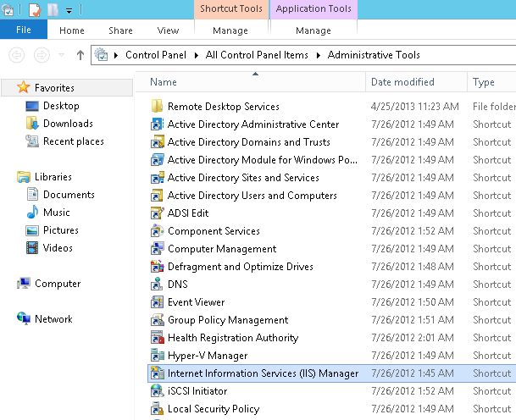The height and width of the screenshot is (420, 516).
Task: Click the Downloads folder icon
Action: point(32,124)
